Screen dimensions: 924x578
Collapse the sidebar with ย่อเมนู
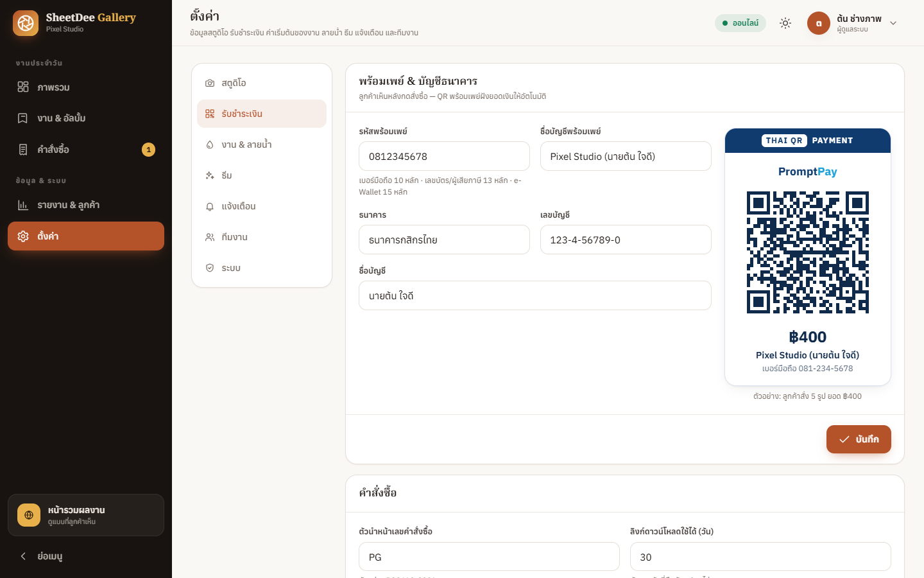[86, 556]
